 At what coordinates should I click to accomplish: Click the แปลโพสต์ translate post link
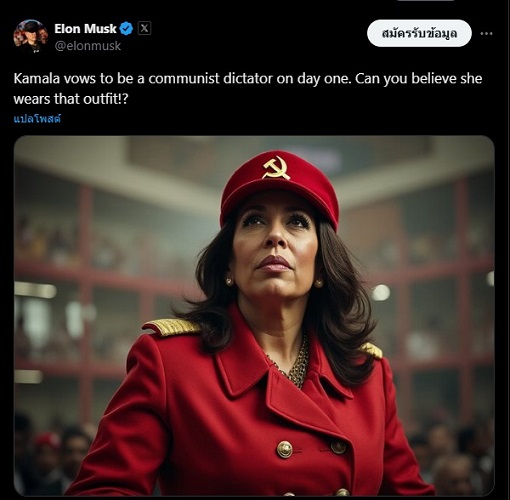(x=37, y=119)
